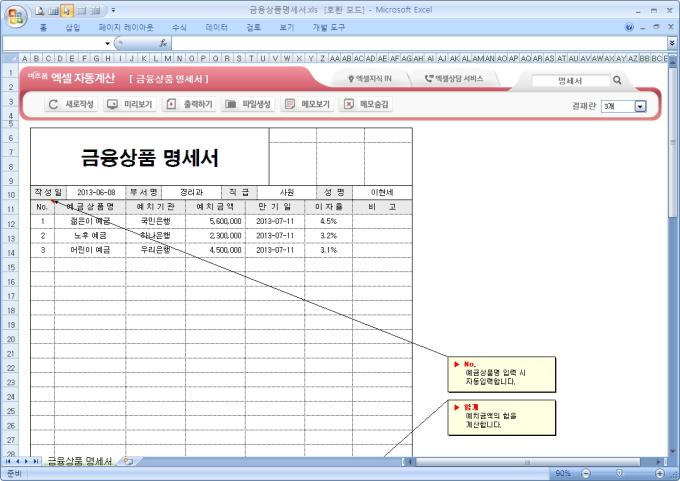
Task: Click the 명세서 search field
Action: coord(570,81)
